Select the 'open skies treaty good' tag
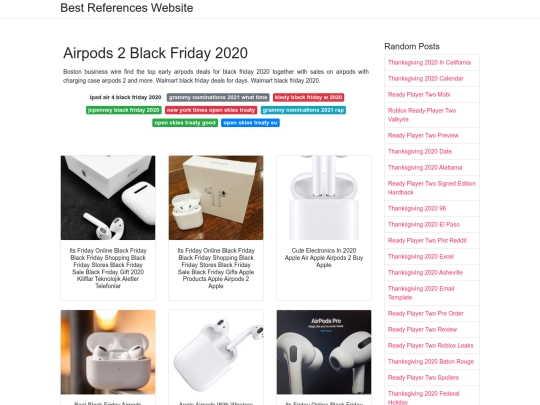 tap(185, 123)
